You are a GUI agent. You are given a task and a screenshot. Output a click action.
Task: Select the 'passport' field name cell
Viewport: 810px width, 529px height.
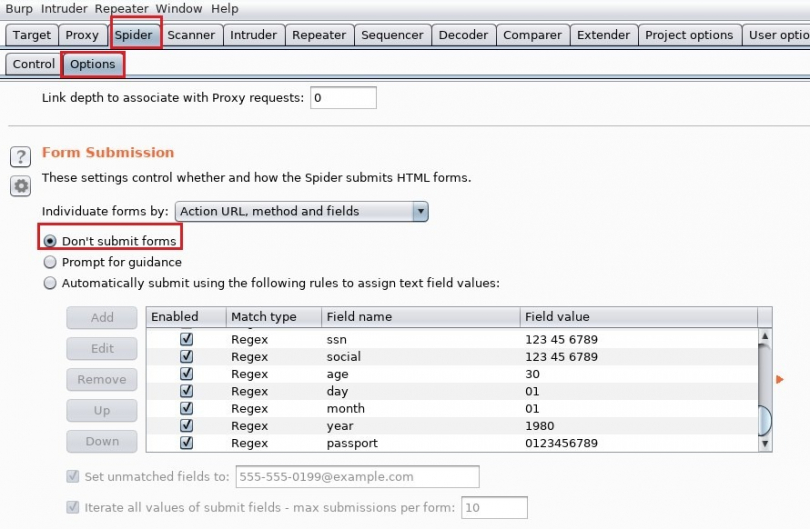(x=420, y=443)
